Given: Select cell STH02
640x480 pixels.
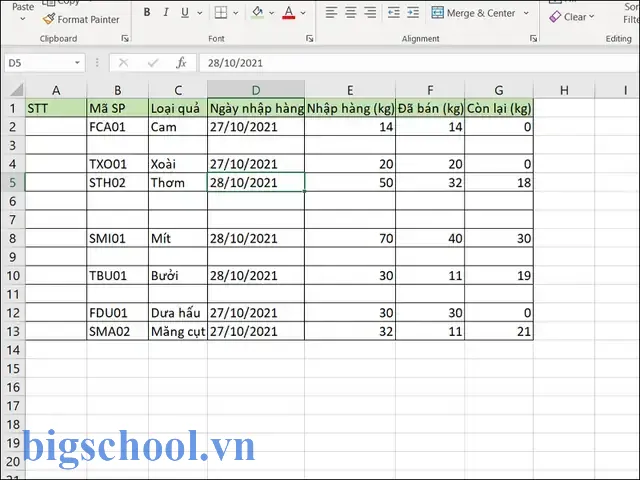Looking at the screenshot, I should 118,182.
